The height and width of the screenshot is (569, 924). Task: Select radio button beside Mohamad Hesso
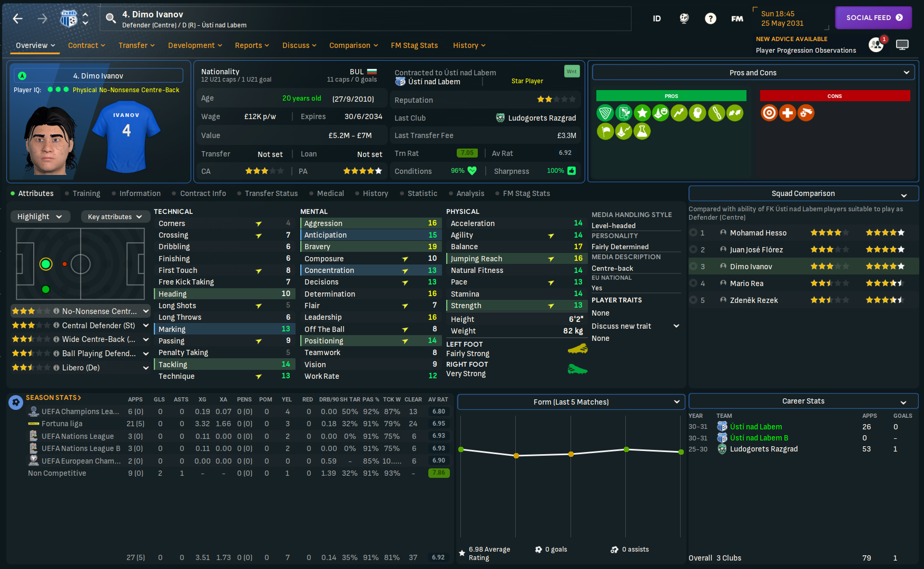click(x=693, y=233)
